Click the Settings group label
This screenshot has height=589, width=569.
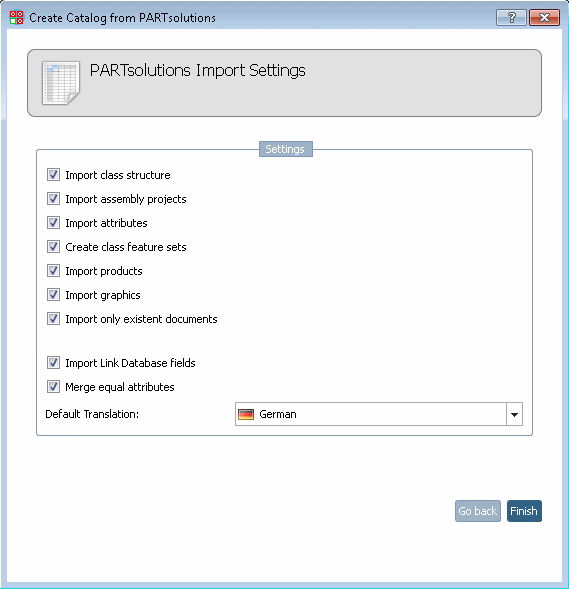click(285, 149)
